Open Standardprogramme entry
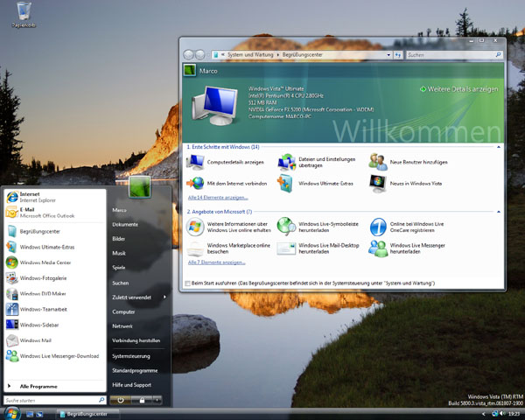Image resolution: width=525 pixels, height=420 pixels. coord(135,371)
